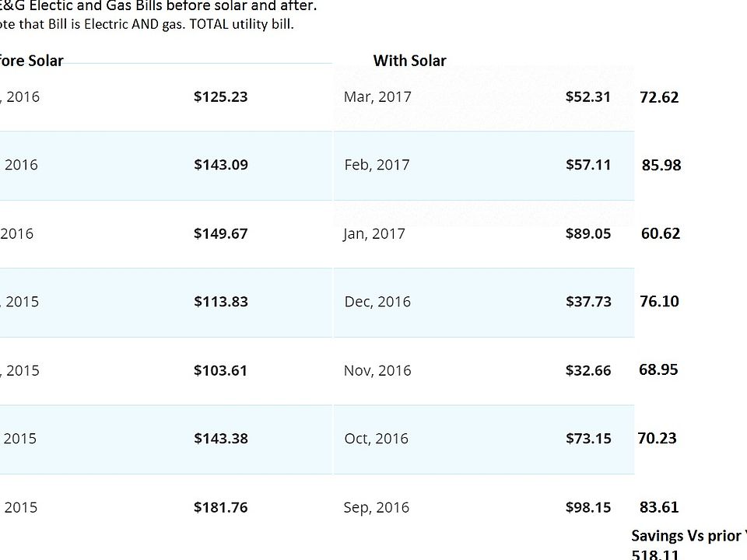The width and height of the screenshot is (747, 560).
Task: Click the $149.67 before-solar amount
Action: [220, 233]
